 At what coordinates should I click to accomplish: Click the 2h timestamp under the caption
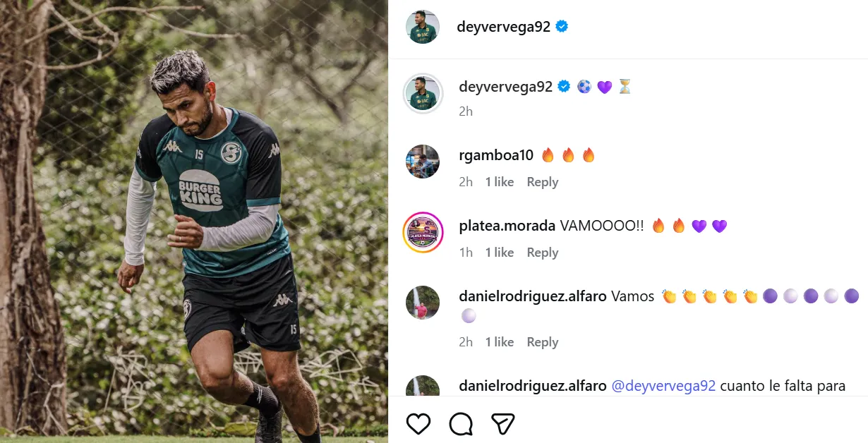[x=465, y=111]
